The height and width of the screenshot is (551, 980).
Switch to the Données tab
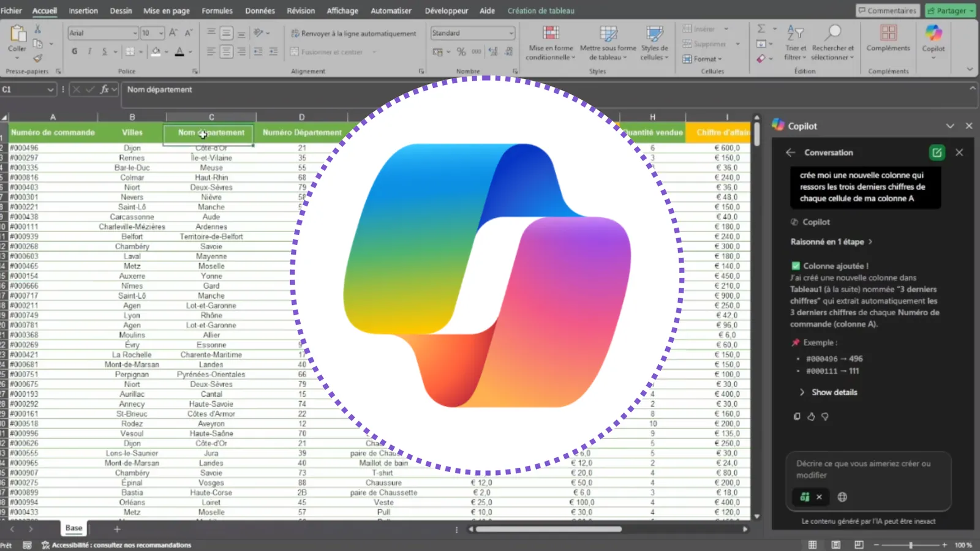[260, 10]
